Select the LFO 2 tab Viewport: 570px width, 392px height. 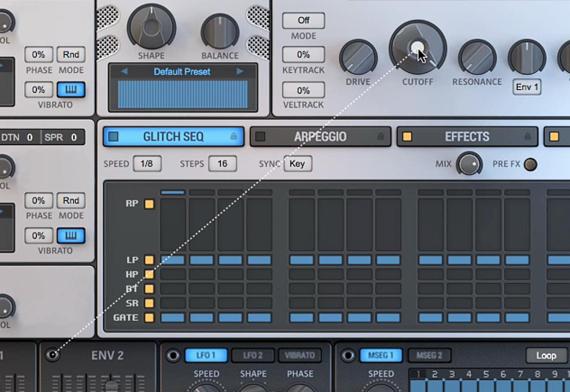253,355
